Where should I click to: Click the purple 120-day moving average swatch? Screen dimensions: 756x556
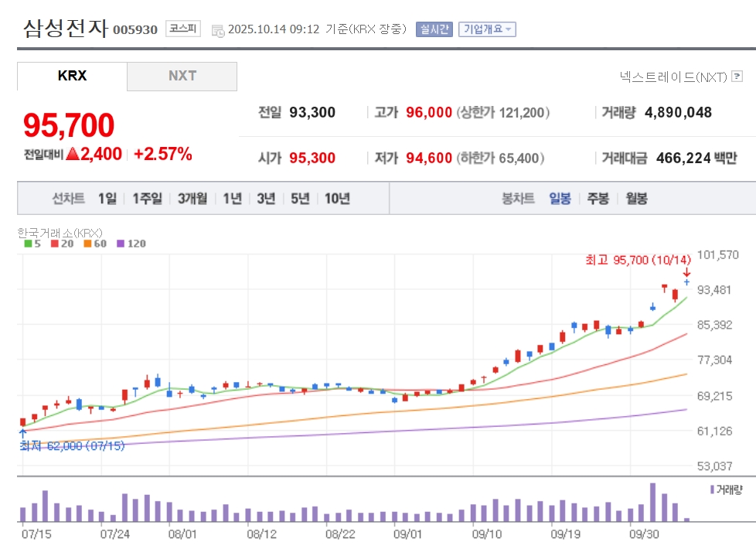pos(120,244)
